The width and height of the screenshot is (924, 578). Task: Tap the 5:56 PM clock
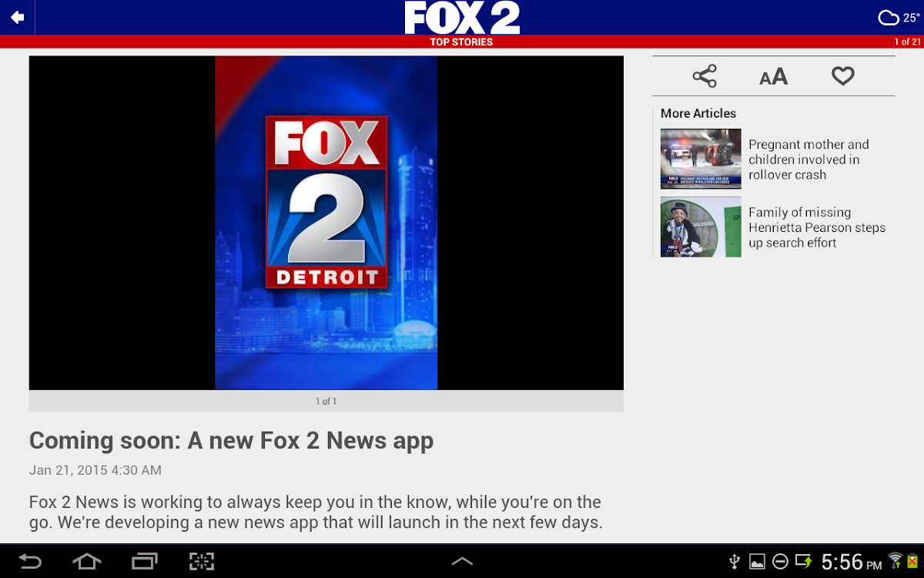click(x=852, y=562)
